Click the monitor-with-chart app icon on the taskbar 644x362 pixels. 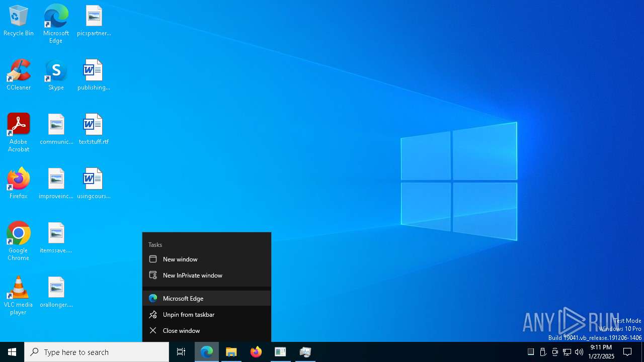click(x=305, y=352)
